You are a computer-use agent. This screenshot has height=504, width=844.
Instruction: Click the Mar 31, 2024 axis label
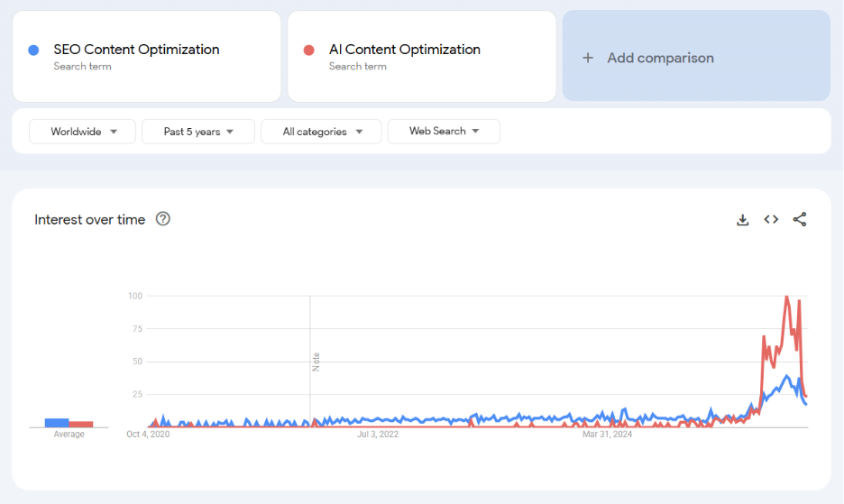point(607,434)
